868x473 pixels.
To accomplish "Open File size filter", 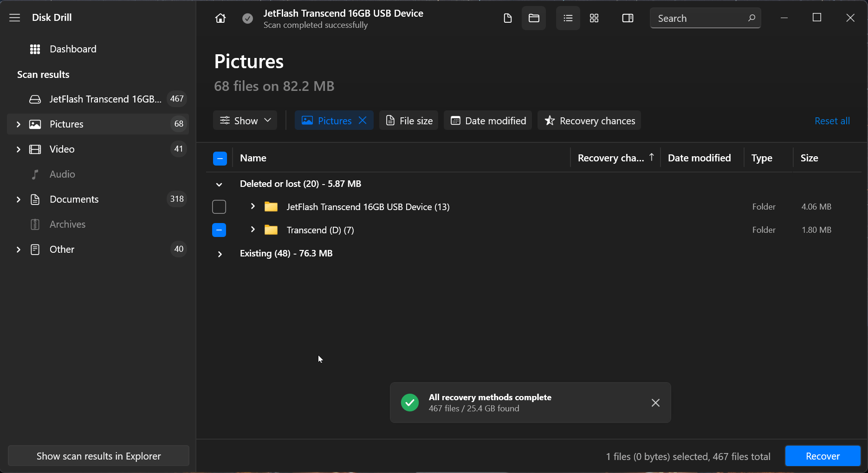I will click(x=409, y=121).
